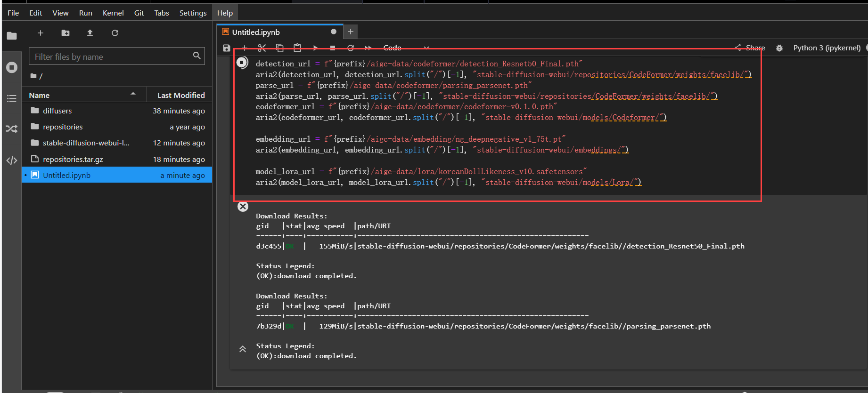Upload files using the upload arrow icon
868x393 pixels.
[90, 33]
